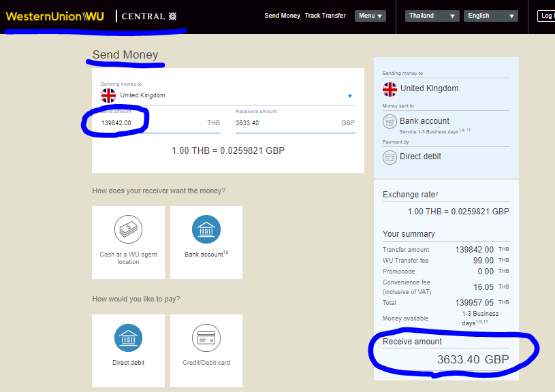Click the UK flag in the summary panel

click(390, 89)
